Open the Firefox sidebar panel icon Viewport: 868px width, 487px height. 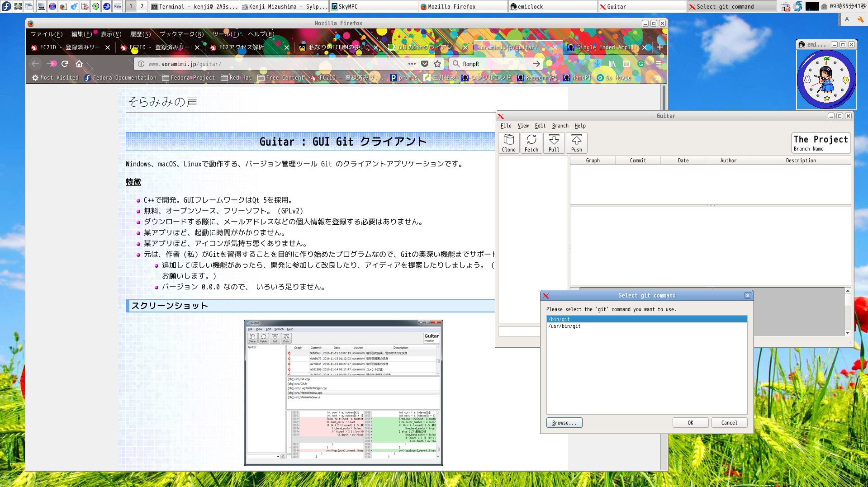(626, 64)
